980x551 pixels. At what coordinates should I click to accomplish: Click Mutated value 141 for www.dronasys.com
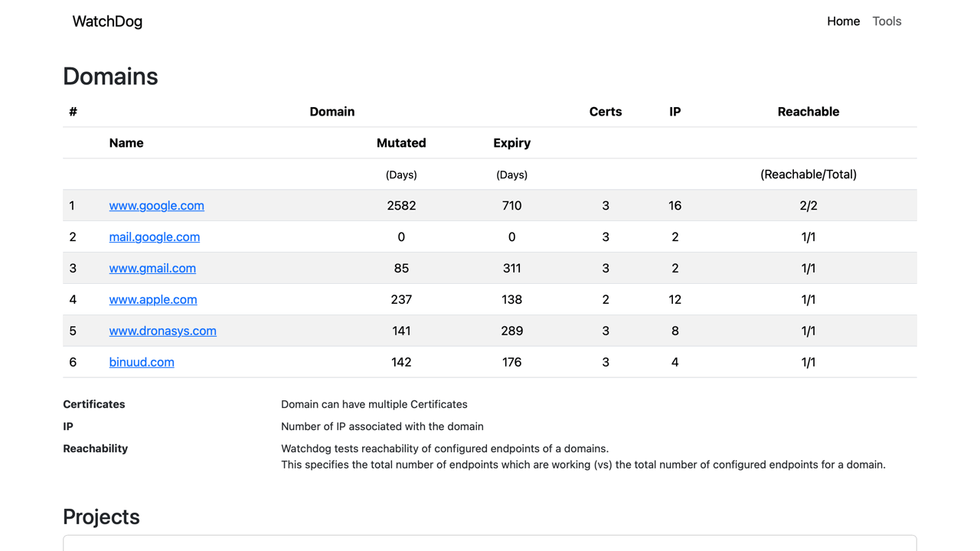(401, 331)
